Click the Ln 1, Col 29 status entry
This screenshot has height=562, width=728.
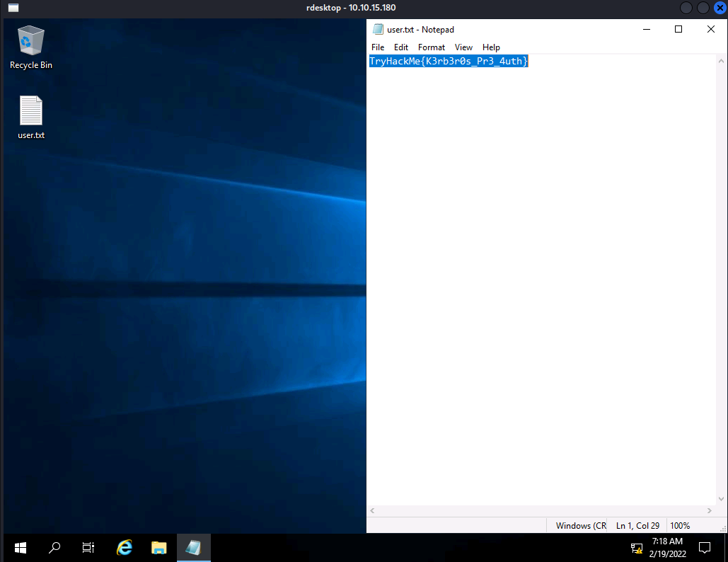(x=637, y=526)
